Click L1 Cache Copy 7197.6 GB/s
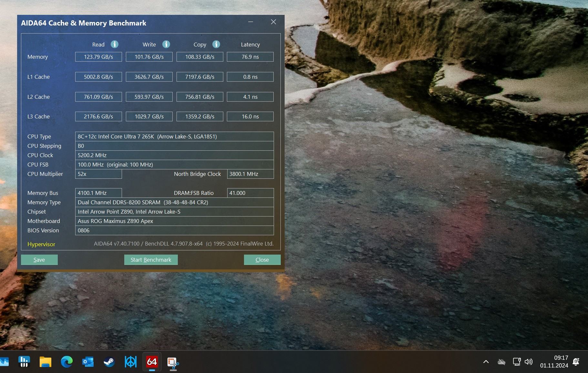 pyautogui.click(x=200, y=77)
